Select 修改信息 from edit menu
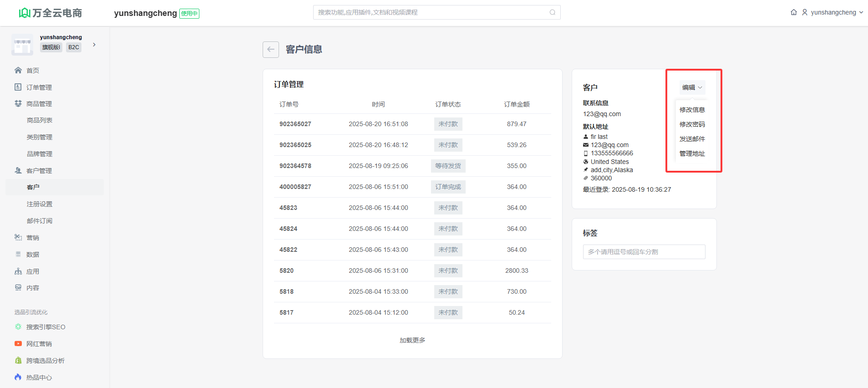Viewport: 868px width, 388px height. click(692, 110)
